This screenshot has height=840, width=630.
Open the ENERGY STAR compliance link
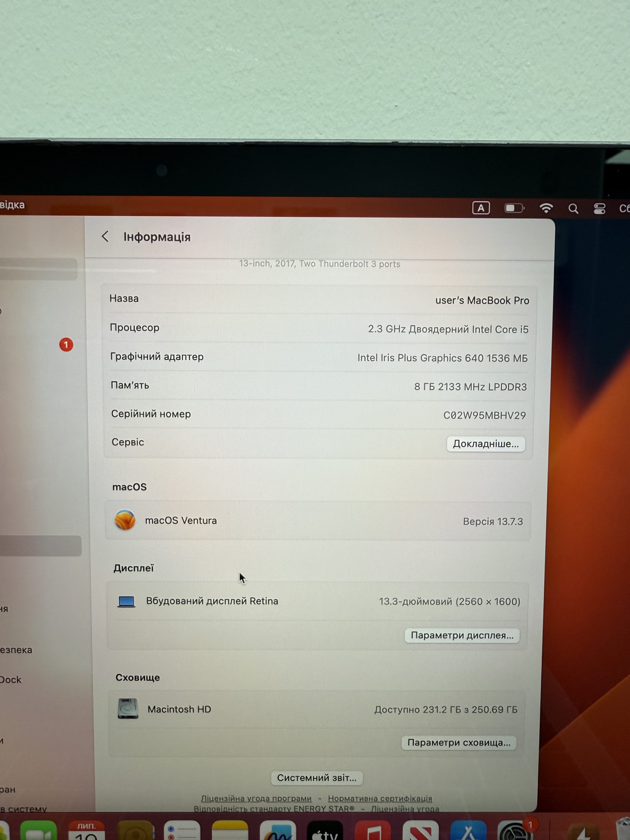click(x=274, y=809)
